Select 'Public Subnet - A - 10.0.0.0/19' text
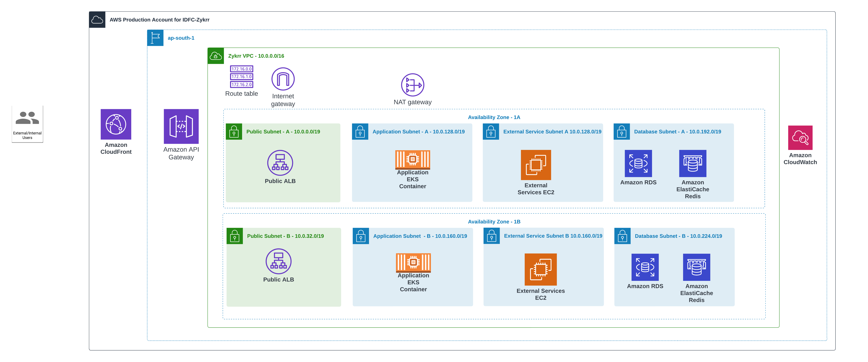Screen dimensions: 868x362 click(283, 132)
